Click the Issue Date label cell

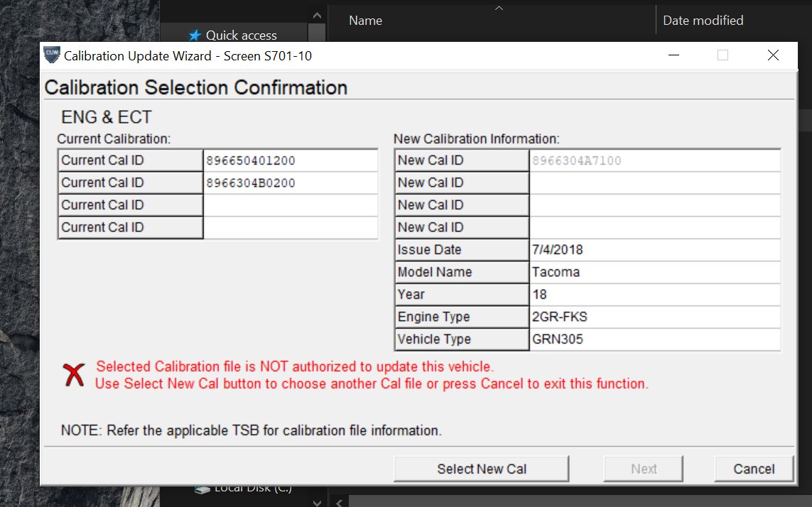click(x=461, y=250)
